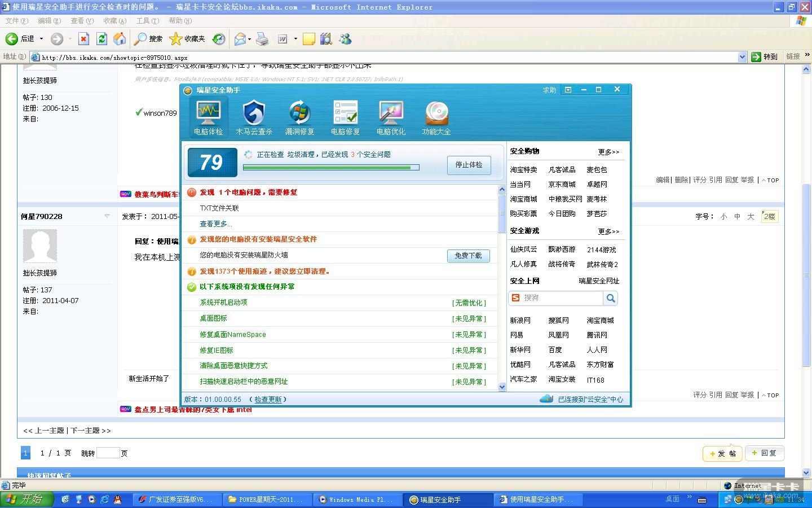This screenshot has width=812, height=508.
Task: Print the page with the printer icon
Action: point(262,39)
